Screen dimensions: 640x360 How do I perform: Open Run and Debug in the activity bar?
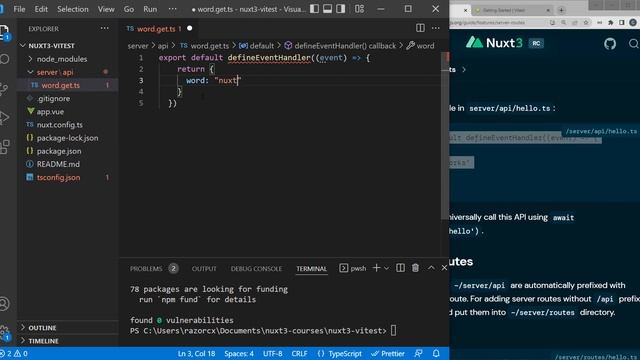4,118
